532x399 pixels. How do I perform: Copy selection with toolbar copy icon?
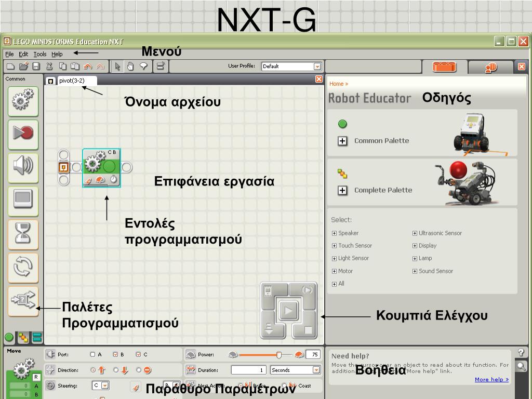62,66
